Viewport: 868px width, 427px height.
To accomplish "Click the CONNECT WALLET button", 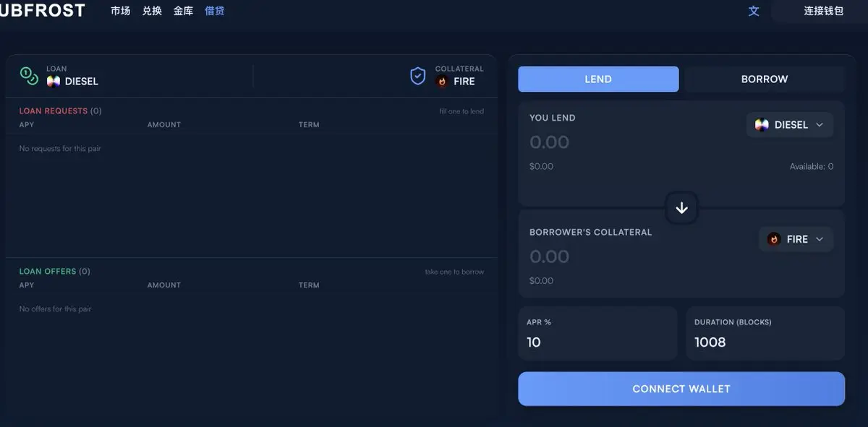I will tap(681, 389).
